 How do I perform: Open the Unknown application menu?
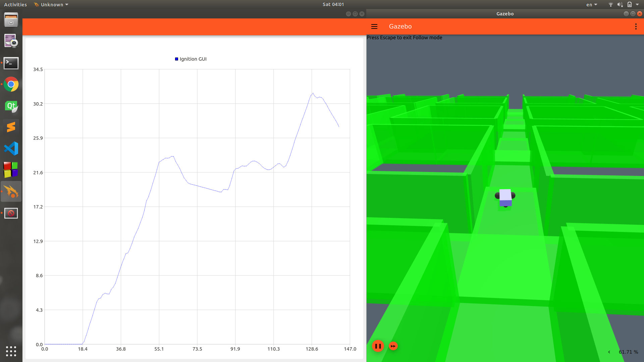(51, 5)
